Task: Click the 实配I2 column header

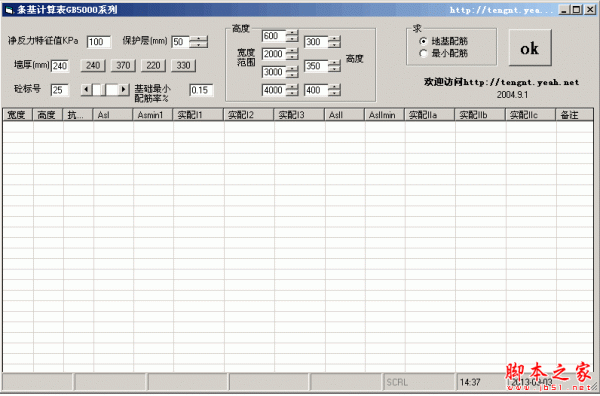Action: tap(249, 115)
